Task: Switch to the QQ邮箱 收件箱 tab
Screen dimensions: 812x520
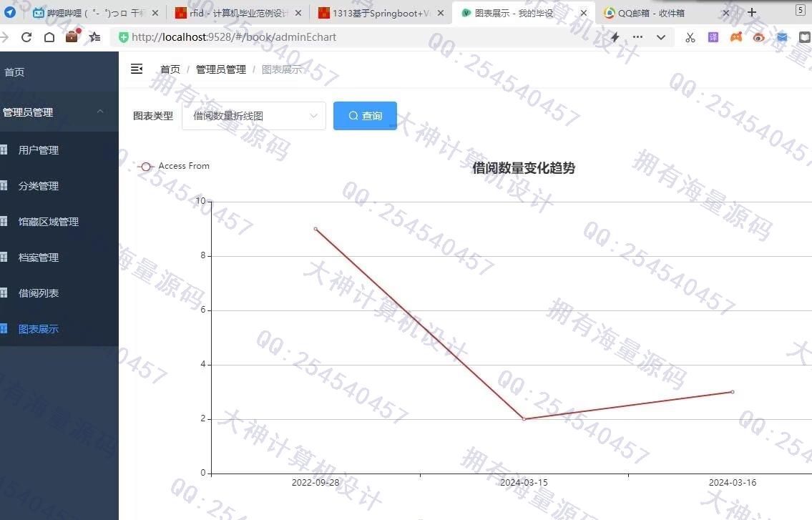Action: [665, 13]
